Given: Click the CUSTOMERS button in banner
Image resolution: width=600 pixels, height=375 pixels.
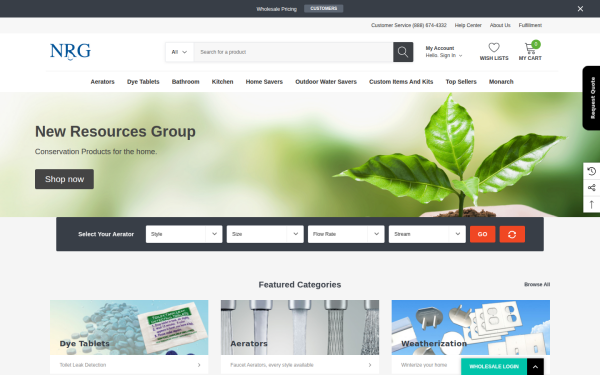Looking at the screenshot, I should (324, 8).
